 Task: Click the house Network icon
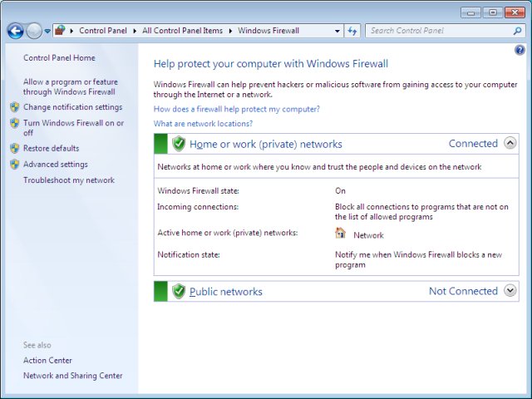click(x=340, y=233)
